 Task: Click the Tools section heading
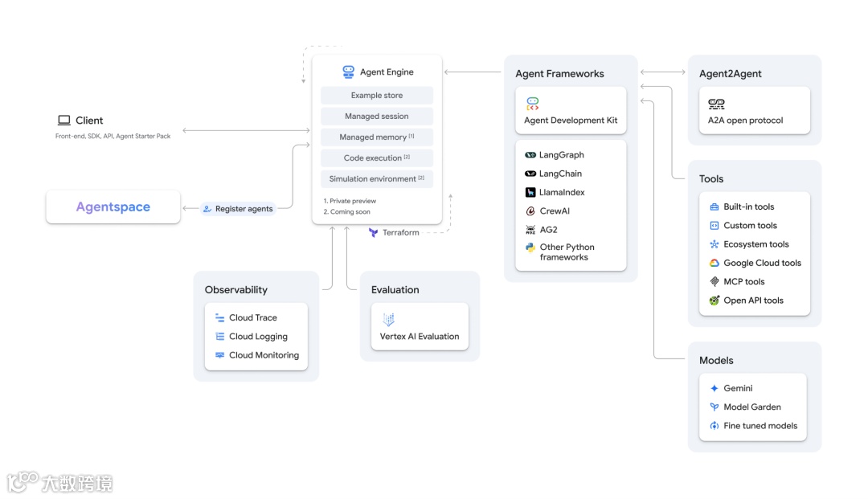[711, 178]
